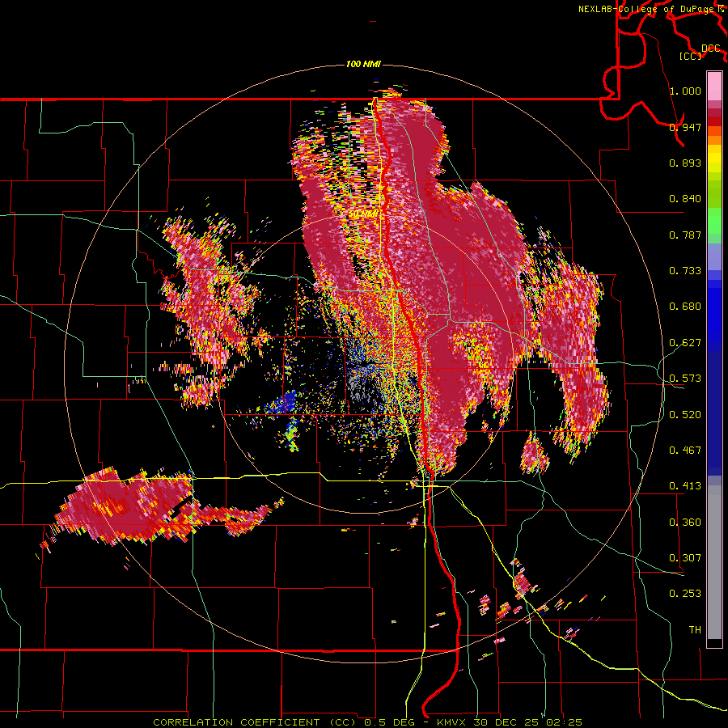Screen dimensions: 728x728
Task: Click the 0.893 color scale label
Action: pyautogui.click(x=685, y=163)
